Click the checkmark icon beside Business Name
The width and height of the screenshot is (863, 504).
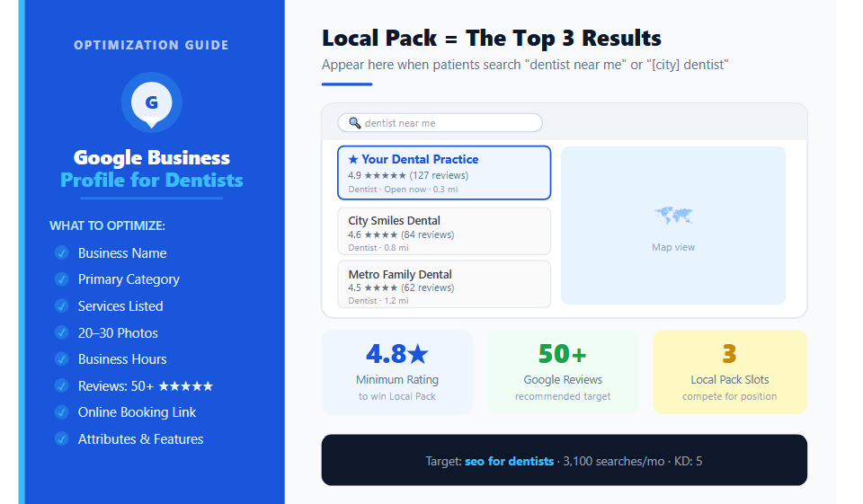pyautogui.click(x=62, y=253)
